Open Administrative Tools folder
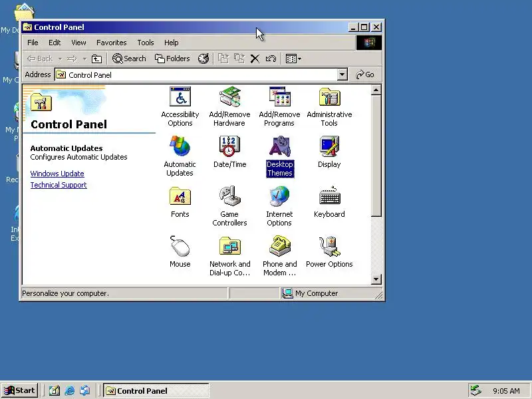This screenshot has height=399, width=532. [329, 106]
